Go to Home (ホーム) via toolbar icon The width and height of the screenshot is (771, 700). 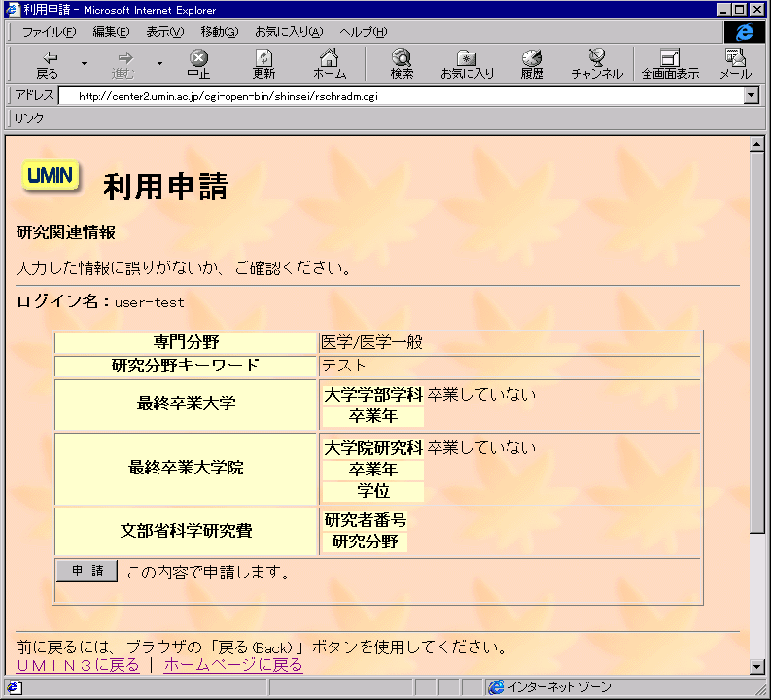click(x=330, y=64)
